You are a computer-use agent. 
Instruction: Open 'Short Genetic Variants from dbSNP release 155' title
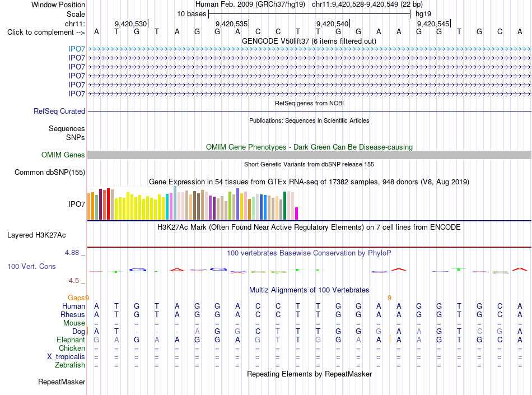point(309,164)
